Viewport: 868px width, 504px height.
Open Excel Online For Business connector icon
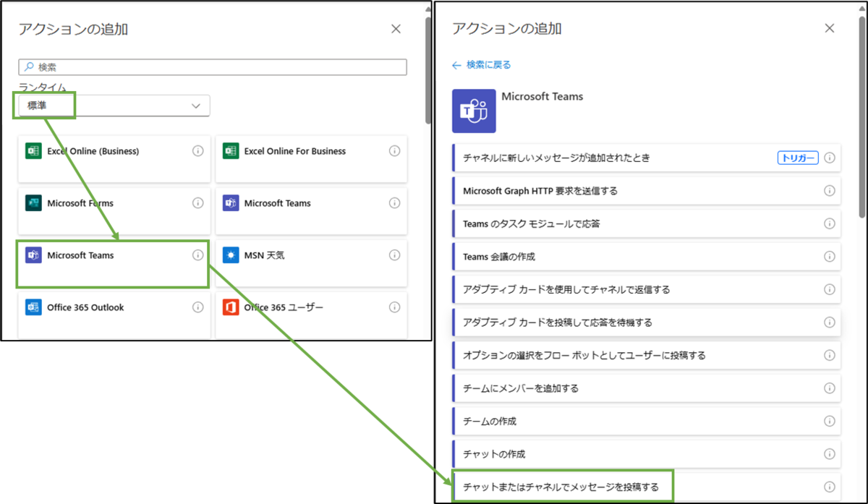[x=231, y=151]
